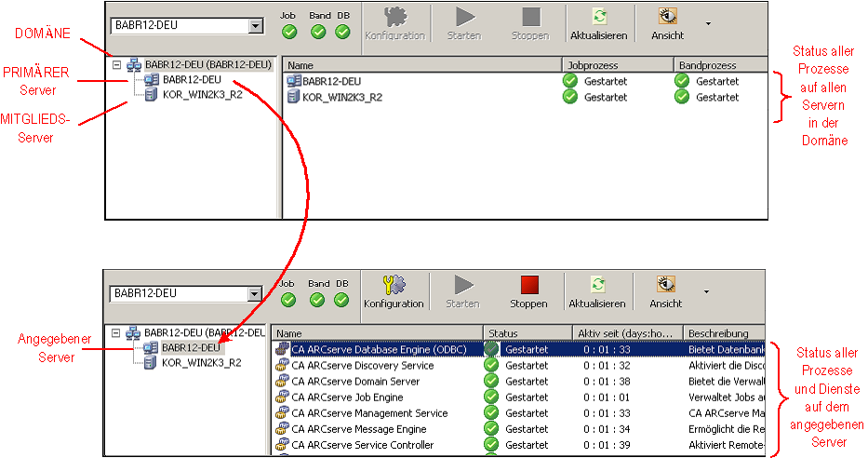Click Aktiv seit value 0 : 01 : 38
The width and height of the screenshot is (868, 458).
(x=607, y=382)
